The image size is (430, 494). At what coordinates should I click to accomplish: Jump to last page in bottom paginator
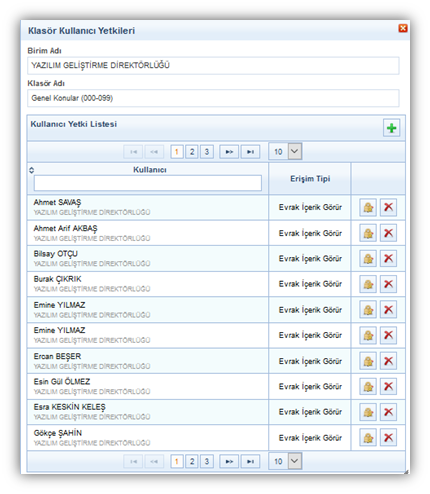coord(250,462)
